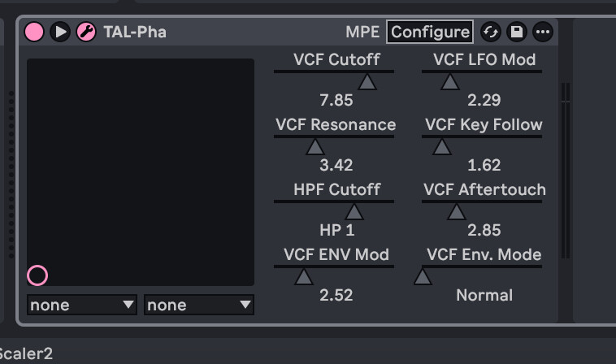Open the three-dots device options menu
616x364 pixels.
[542, 32]
